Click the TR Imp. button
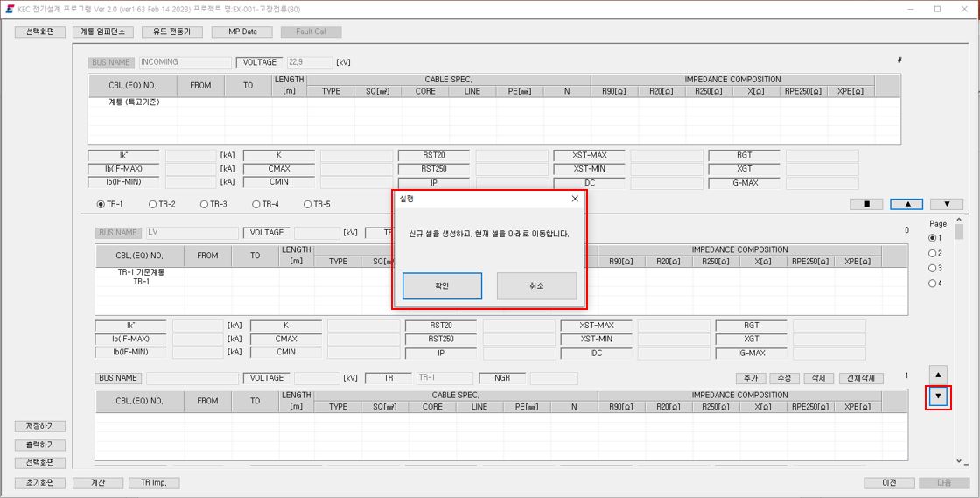The width and height of the screenshot is (980, 498). pyautogui.click(x=154, y=483)
